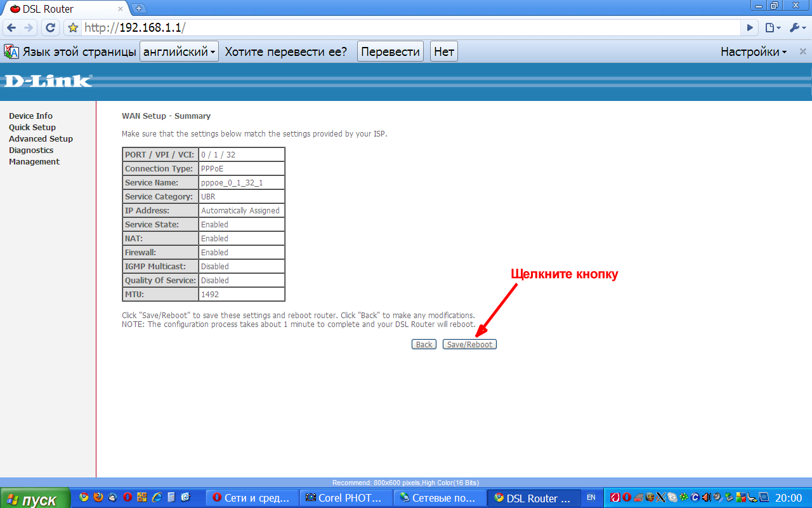Launch Calculator from quick launch
The image size is (812, 508).
(171, 497)
